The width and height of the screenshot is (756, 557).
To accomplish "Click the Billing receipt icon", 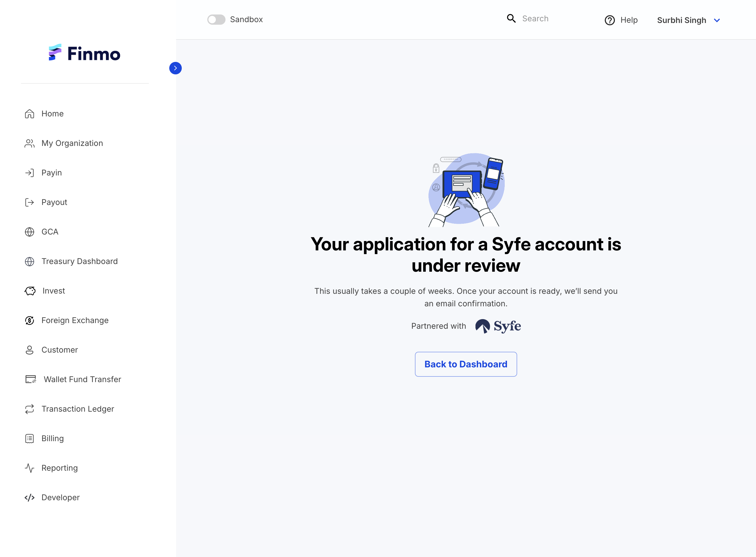I will [x=29, y=439].
